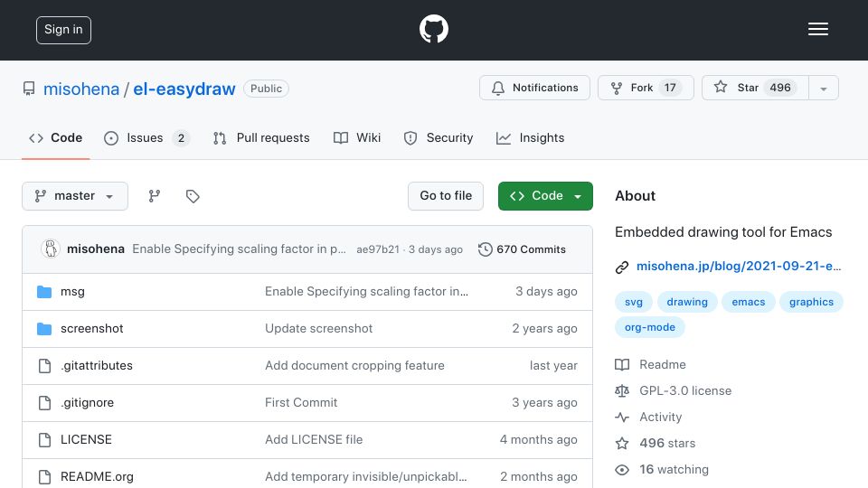Open the Pull requests tab
Viewport: 868px width, 488px height.
(261, 137)
